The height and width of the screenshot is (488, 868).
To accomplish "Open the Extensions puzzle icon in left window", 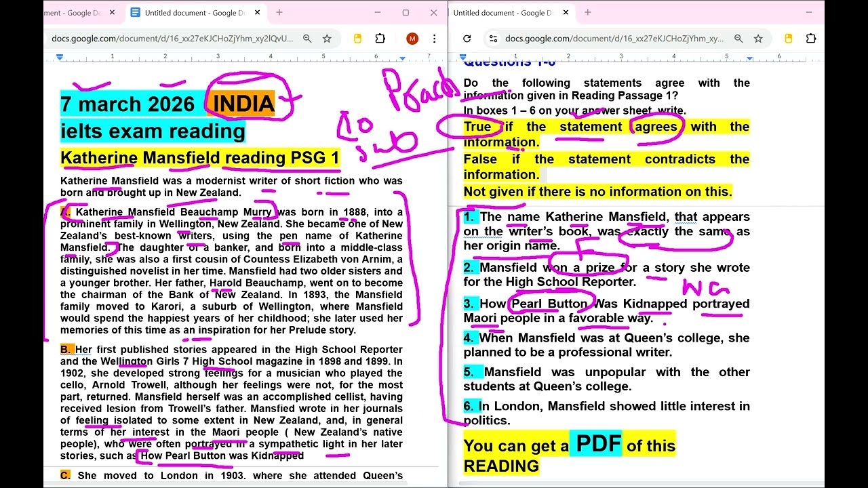I will click(380, 39).
